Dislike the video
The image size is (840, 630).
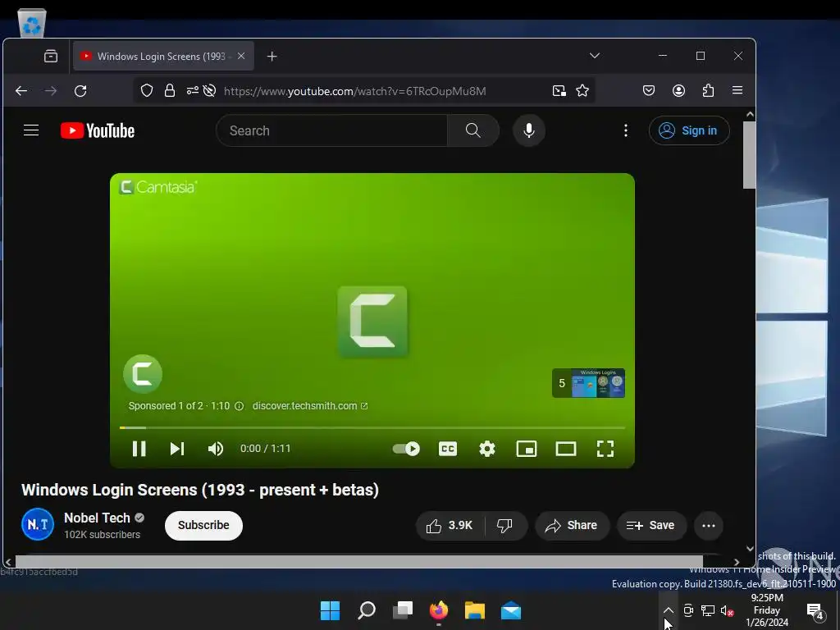tap(504, 526)
